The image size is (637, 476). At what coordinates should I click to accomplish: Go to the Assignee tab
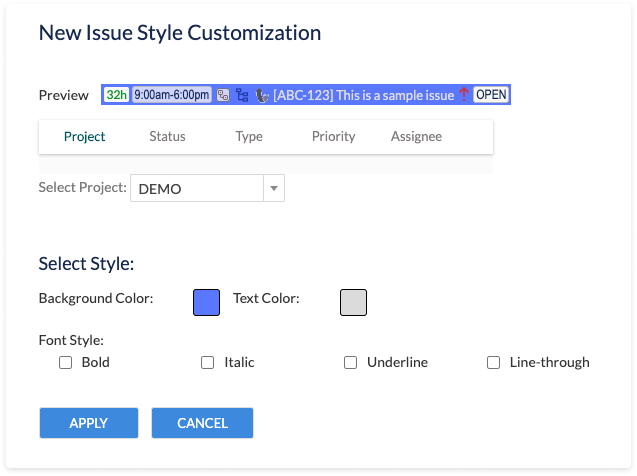pos(416,137)
